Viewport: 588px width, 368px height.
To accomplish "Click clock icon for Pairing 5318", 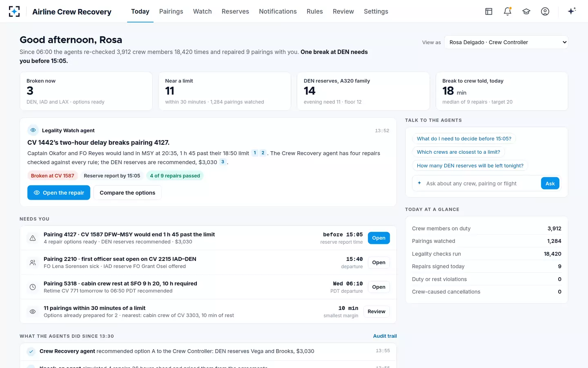I will point(33,287).
